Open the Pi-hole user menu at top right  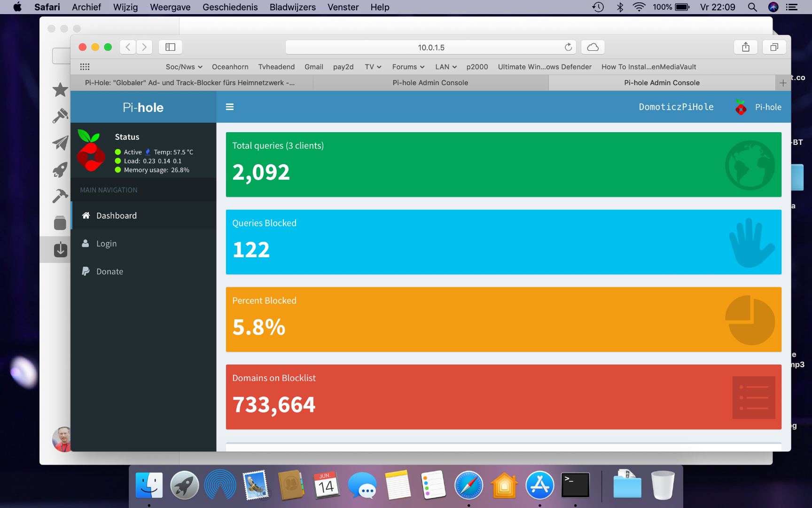point(759,107)
